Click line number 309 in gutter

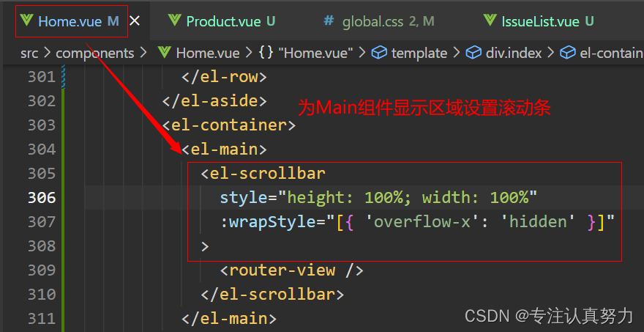[42, 270]
